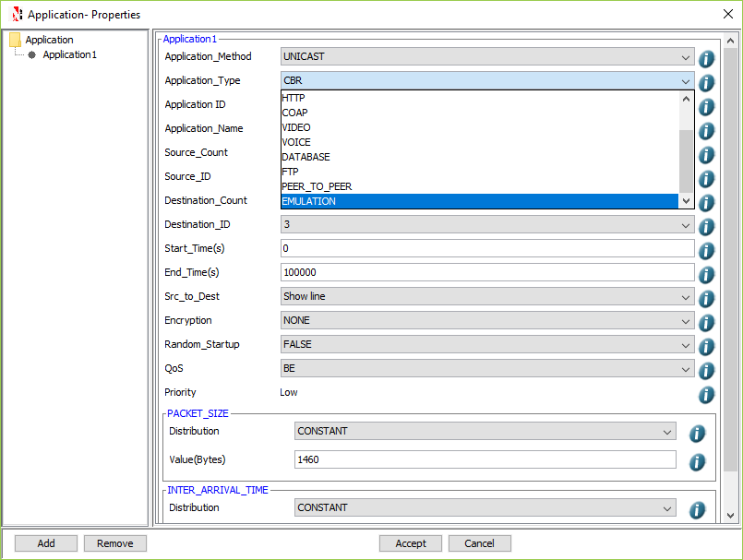The width and height of the screenshot is (743, 560).
Task: Select the Application1 node in the tree
Action: pos(67,54)
